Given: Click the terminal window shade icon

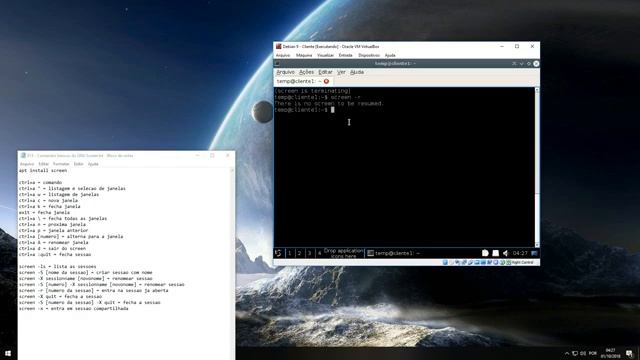Looking at the screenshot, I should 514,64.
